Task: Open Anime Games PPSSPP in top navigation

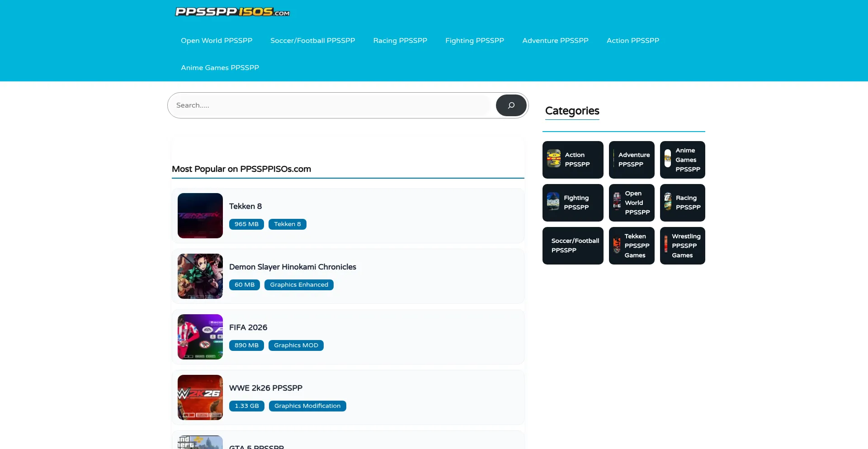Action: coord(220,68)
